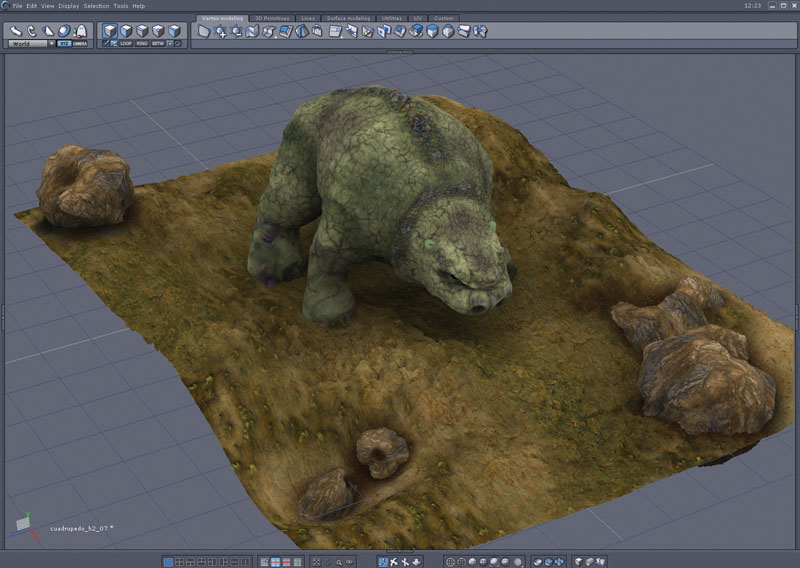Switch to the Surface modeling tab

347,18
